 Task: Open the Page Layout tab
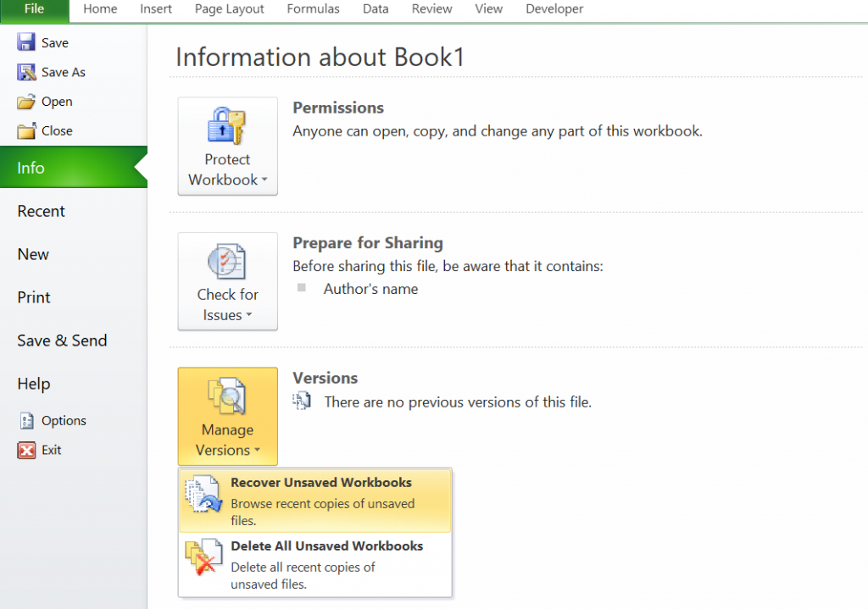tap(229, 9)
